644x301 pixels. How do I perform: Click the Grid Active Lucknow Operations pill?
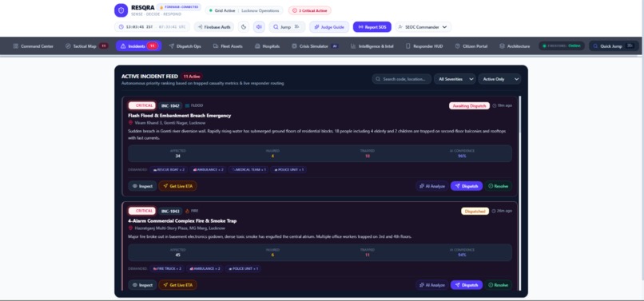(244, 10)
